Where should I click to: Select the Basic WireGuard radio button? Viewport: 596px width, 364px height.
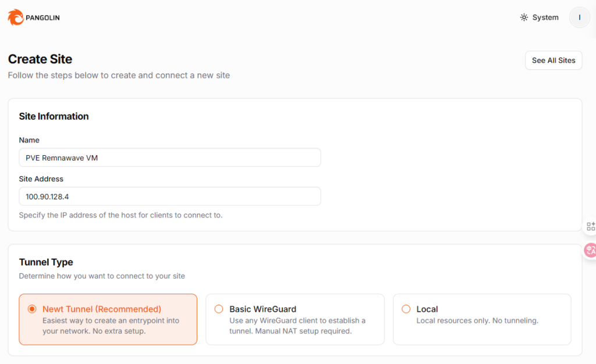click(x=219, y=309)
